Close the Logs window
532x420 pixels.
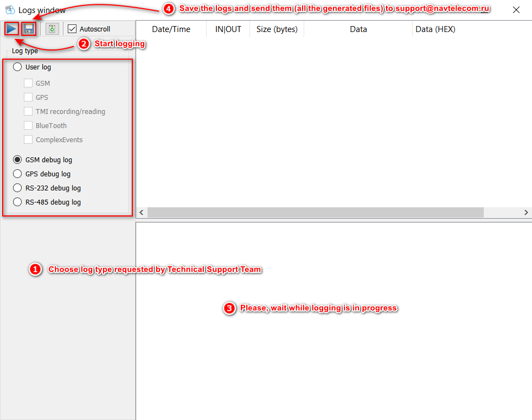tap(516, 10)
